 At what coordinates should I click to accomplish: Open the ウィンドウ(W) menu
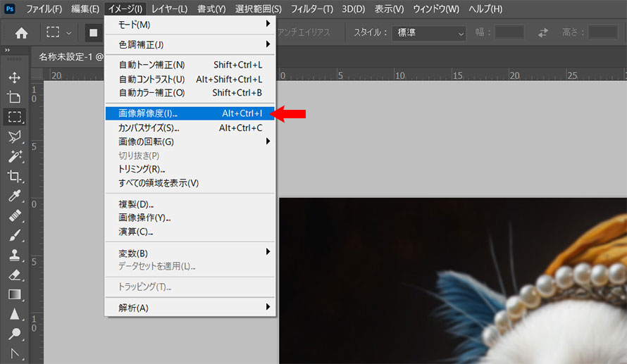(x=436, y=8)
